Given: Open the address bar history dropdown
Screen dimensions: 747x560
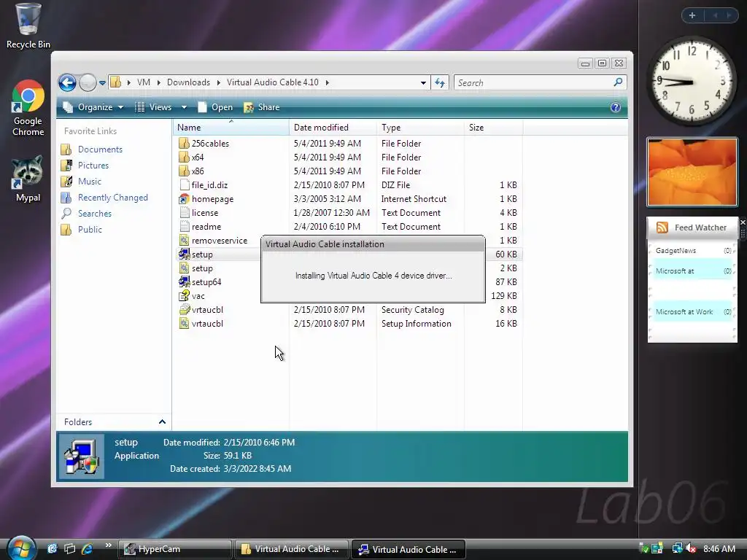Looking at the screenshot, I should [x=423, y=83].
